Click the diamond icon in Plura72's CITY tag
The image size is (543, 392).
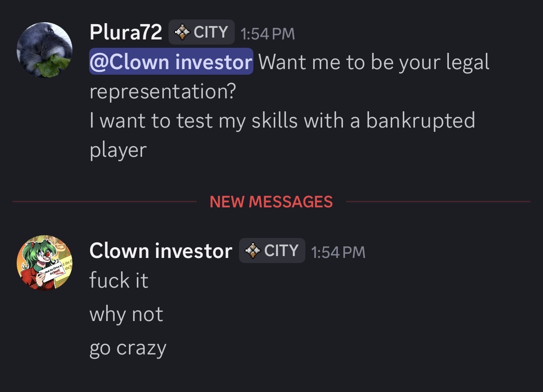point(182,32)
